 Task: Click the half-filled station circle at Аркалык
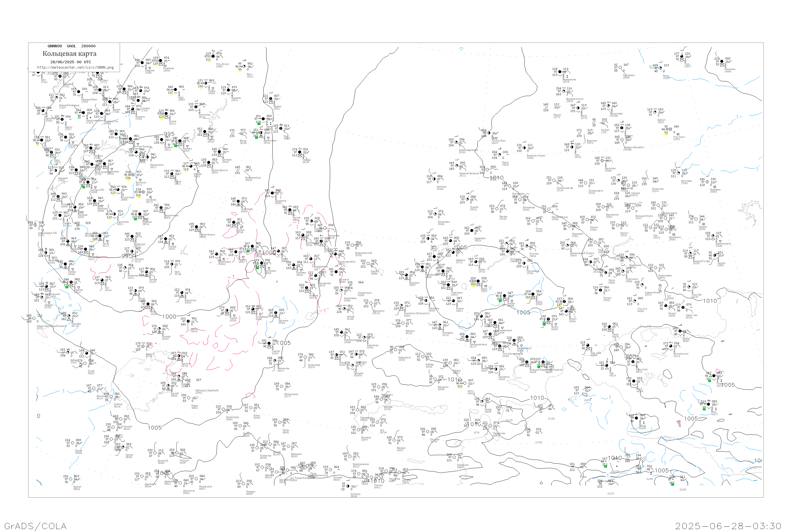click(x=276, y=313)
